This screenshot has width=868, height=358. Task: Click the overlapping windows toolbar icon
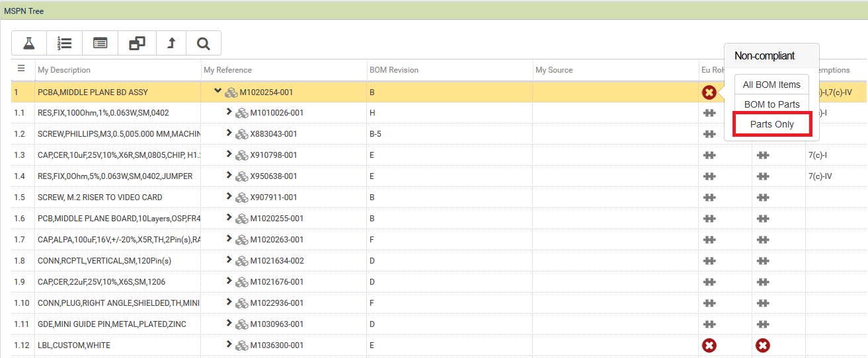point(137,44)
